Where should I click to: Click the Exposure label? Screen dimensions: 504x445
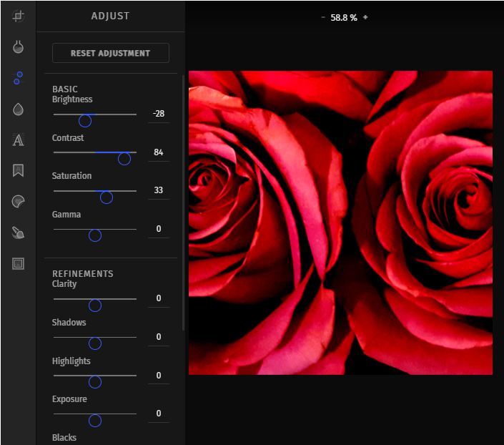click(69, 399)
